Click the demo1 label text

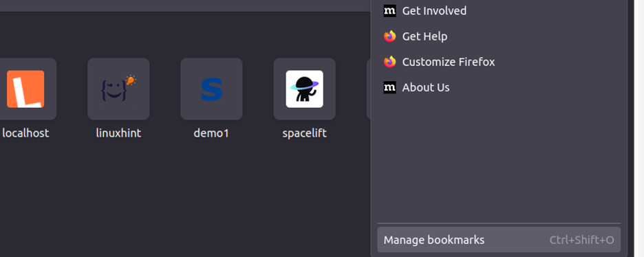[211, 133]
